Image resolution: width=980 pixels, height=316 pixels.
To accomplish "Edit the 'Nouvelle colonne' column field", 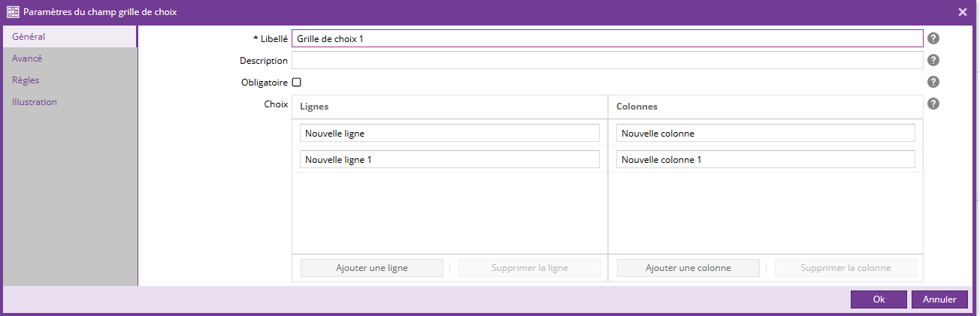I will pos(765,133).
